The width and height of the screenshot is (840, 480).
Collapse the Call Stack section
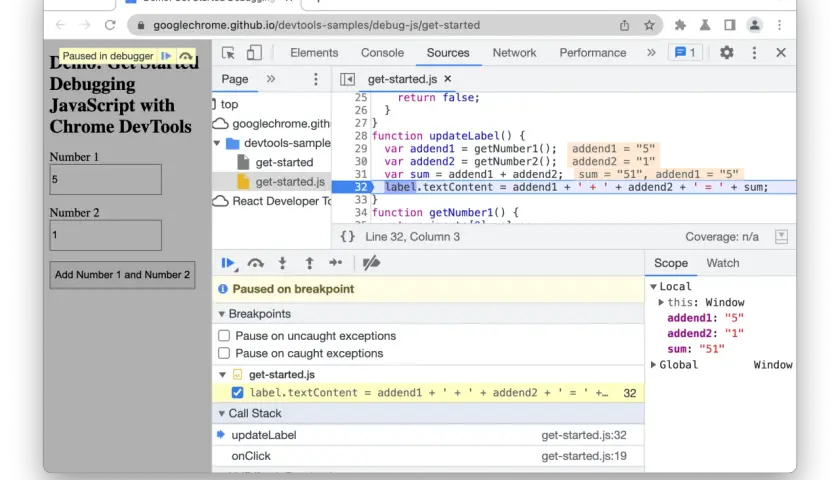(222, 414)
